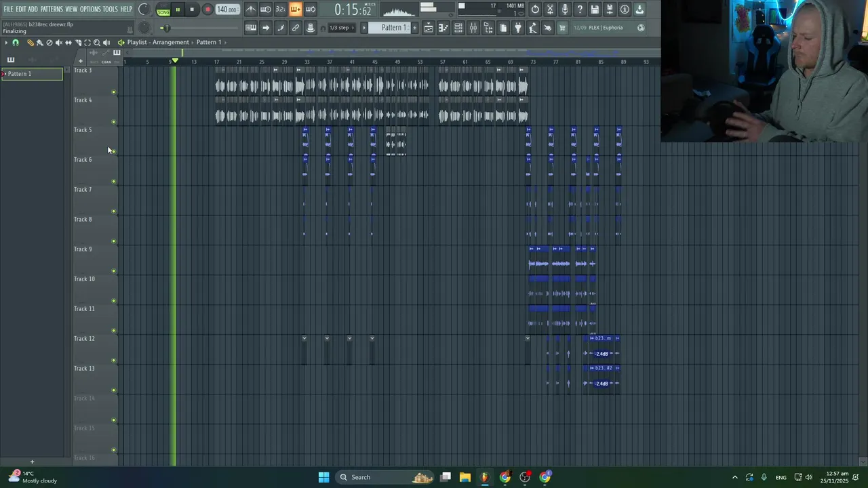
Task: Toggle playlist snap magnet icon
Action: pyautogui.click(x=16, y=42)
